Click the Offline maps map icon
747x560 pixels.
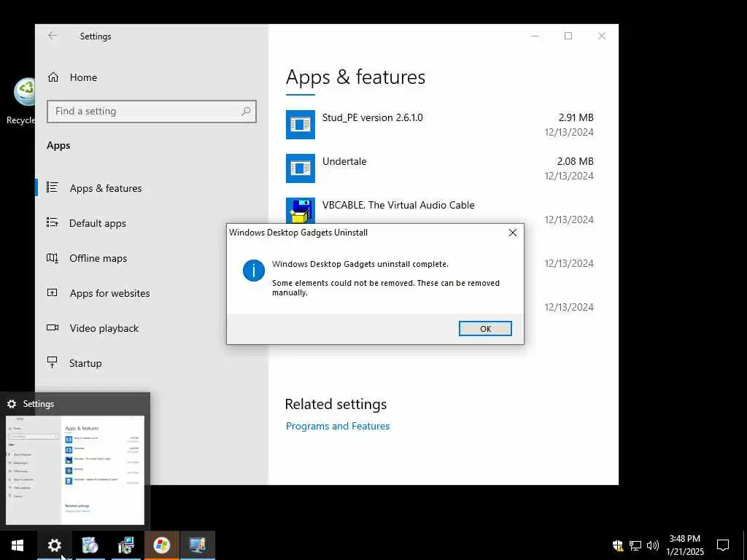click(x=53, y=257)
